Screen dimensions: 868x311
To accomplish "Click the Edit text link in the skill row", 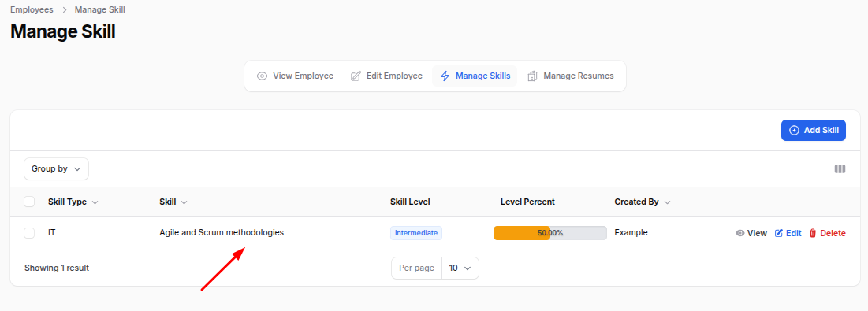I will point(794,233).
